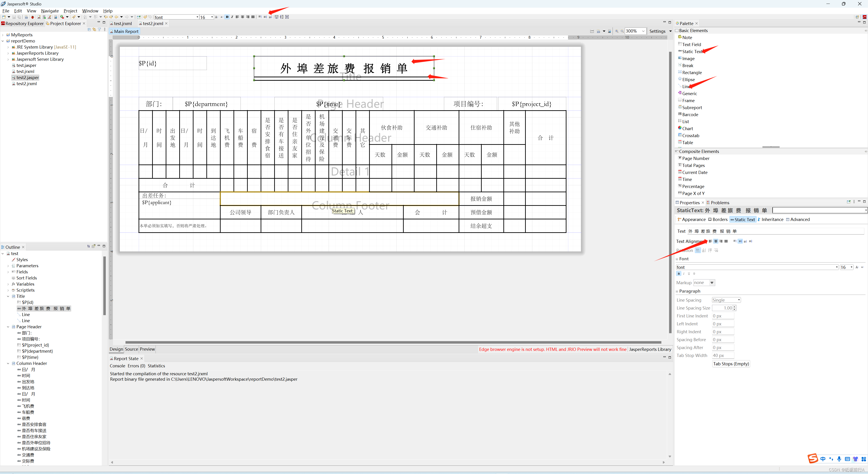Pick the Barcode element in Palette
Image resolution: width=868 pixels, height=474 pixels.
pyautogui.click(x=690, y=115)
